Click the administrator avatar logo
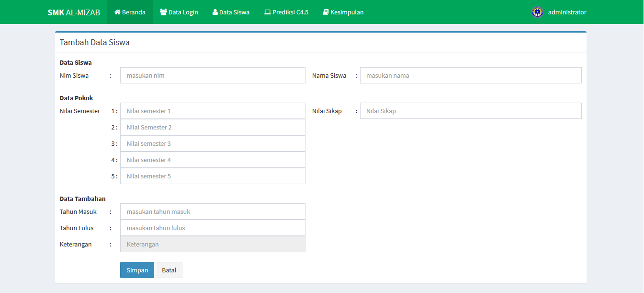The image size is (644, 293). click(x=538, y=12)
